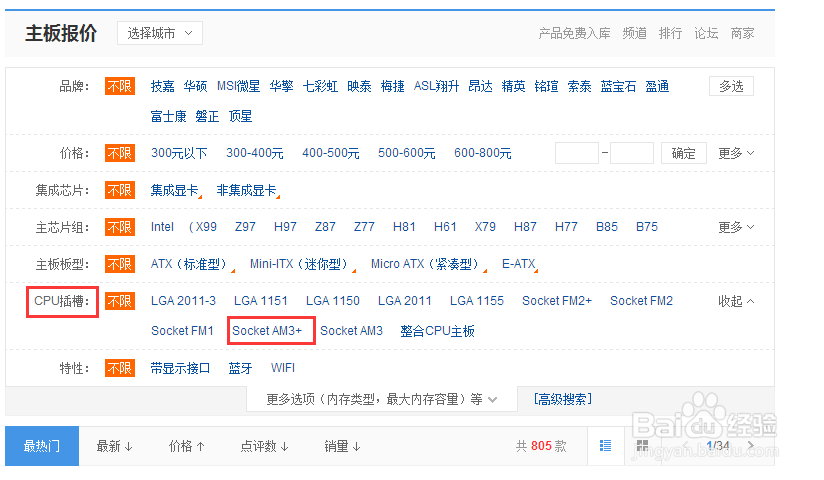The height and width of the screenshot is (480, 824).
Task: Open Micro ATX（紧凑型） filter option
Action: click(x=429, y=264)
